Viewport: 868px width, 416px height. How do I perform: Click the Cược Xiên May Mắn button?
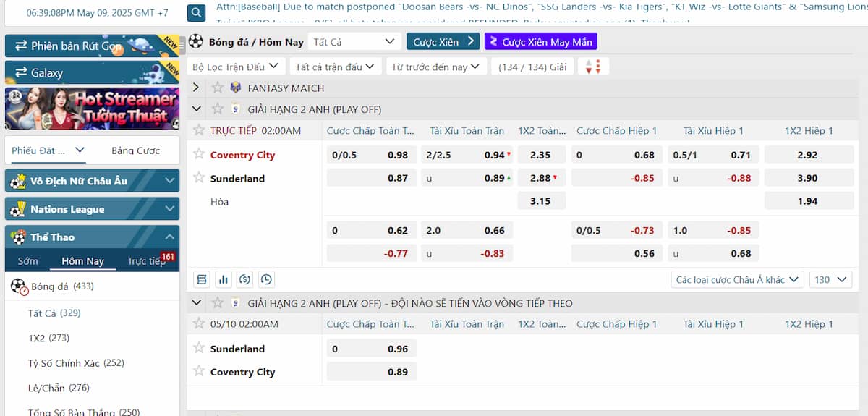pos(541,41)
